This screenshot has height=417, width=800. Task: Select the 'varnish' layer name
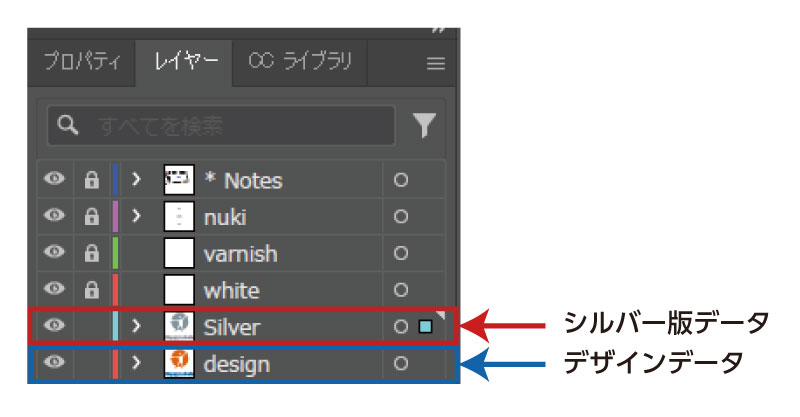(241, 254)
